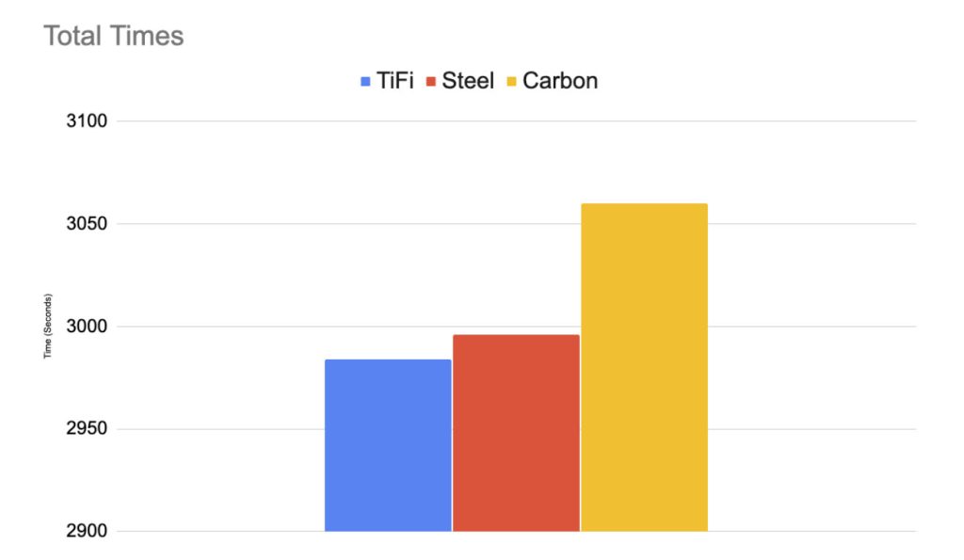The image size is (964, 560).
Task: Click the 3100 y-axis label
Action: (88, 121)
